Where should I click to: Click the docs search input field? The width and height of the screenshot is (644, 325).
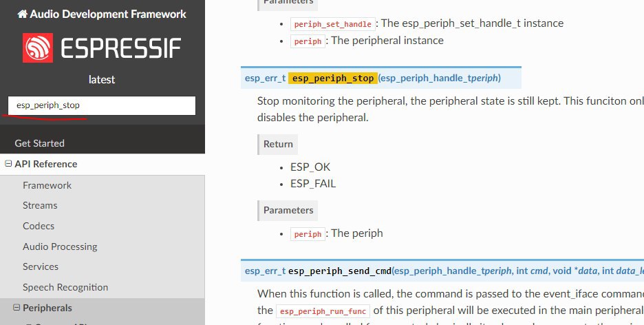point(102,106)
